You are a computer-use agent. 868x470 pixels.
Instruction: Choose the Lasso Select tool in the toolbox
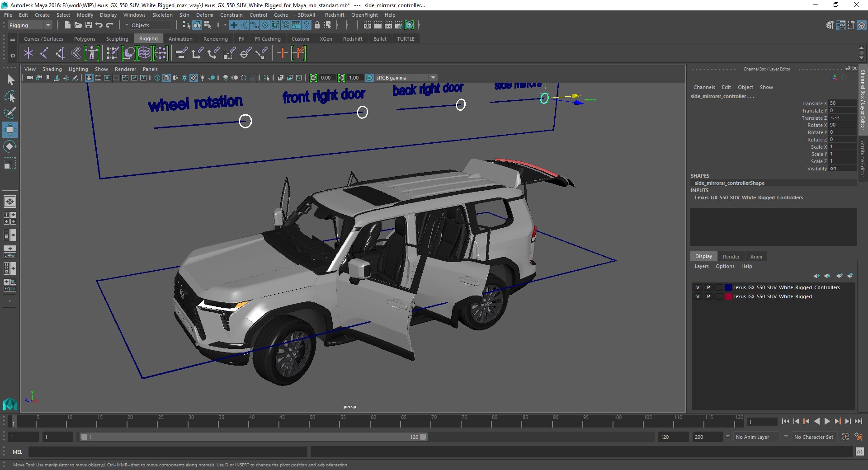(10, 96)
